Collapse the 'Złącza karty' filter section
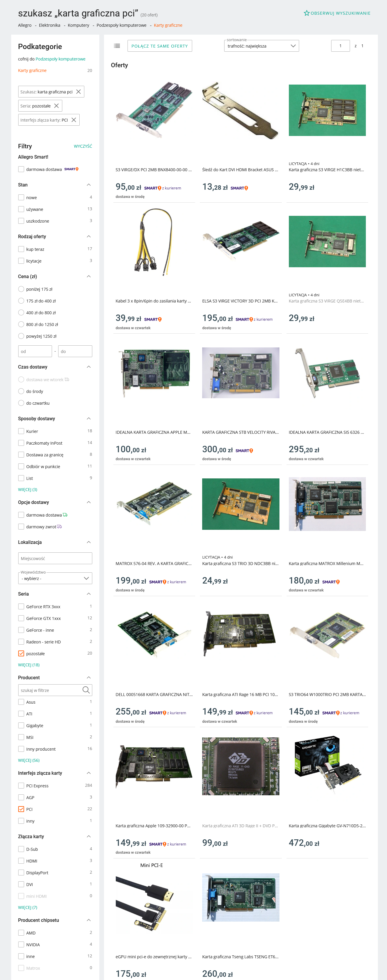Screen dimensions: 387x980 coord(89,836)
